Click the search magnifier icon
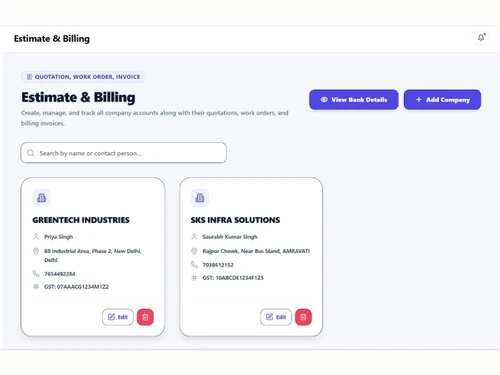 coord(31,153)
